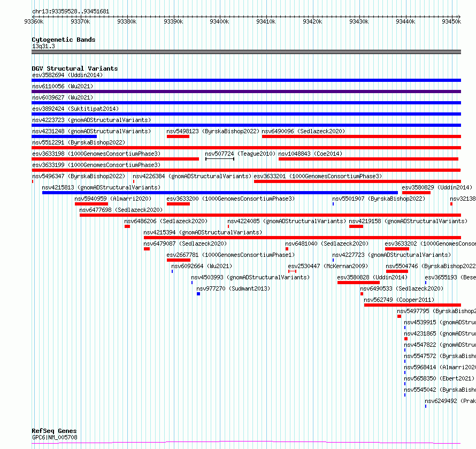Screen dimensions: 476x449
Task: Select nsv5498123 (ByrskaBishop2022) label
Action: (213, 131)
